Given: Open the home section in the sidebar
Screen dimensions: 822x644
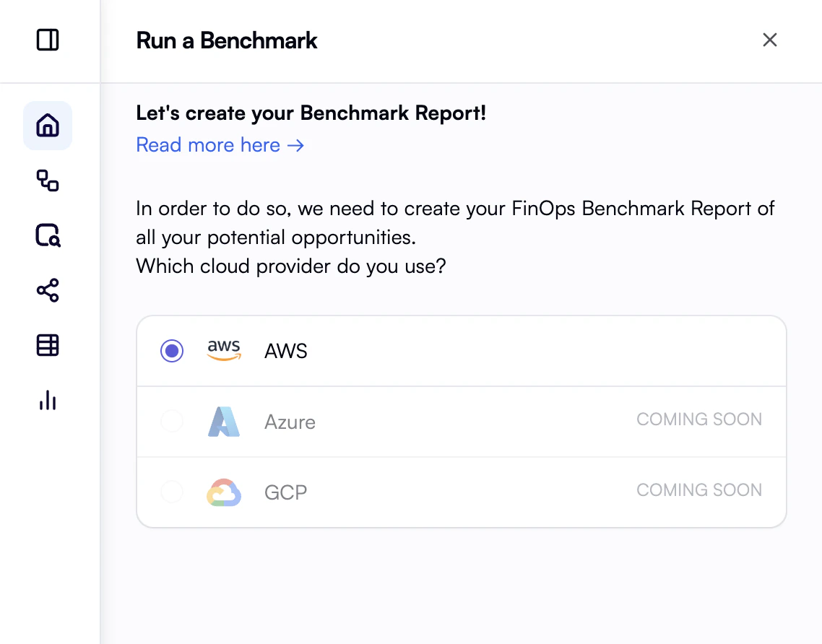Looking at the screenshot, I should (x=47, y=125).
